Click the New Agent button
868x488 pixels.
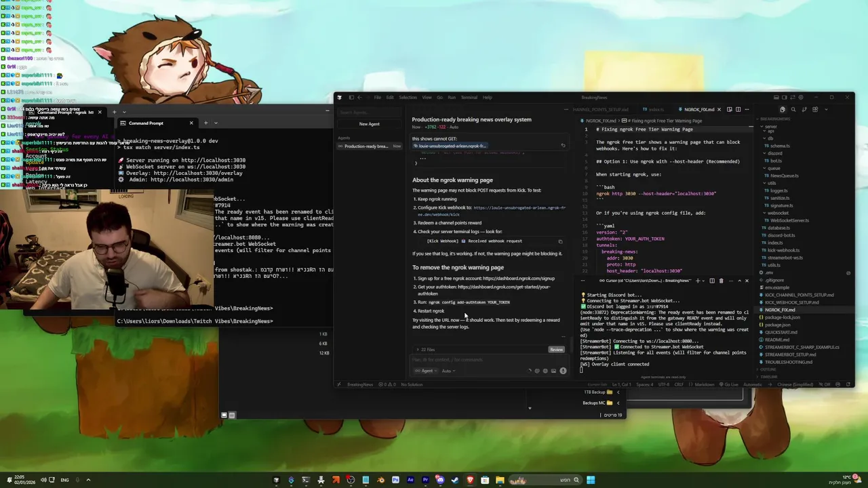pos(370,124)
